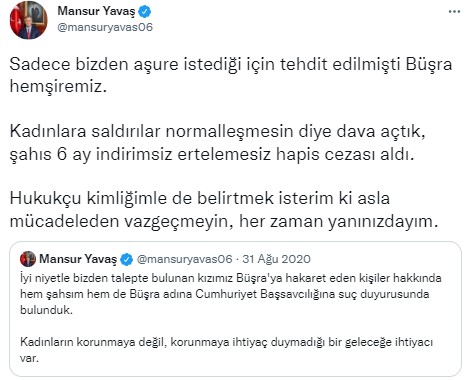Click the @mansuryavas06 handle in quoted tweet
Image resolution: width=475 pixels, height=380 pixels.
click(x=184, y=259)
